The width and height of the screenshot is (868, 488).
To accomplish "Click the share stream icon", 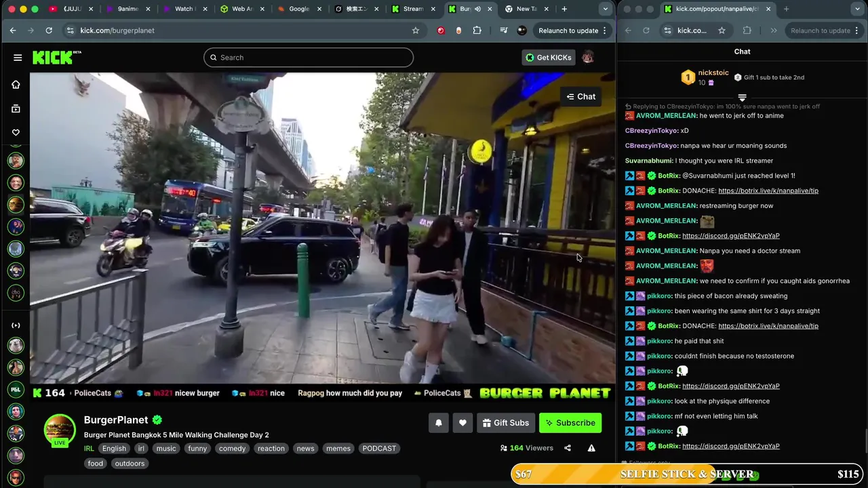I will point(568,448).
